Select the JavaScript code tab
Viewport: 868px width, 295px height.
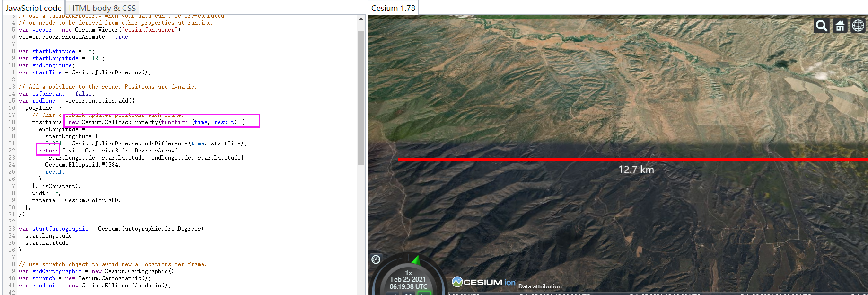click(x=34, y=8)
